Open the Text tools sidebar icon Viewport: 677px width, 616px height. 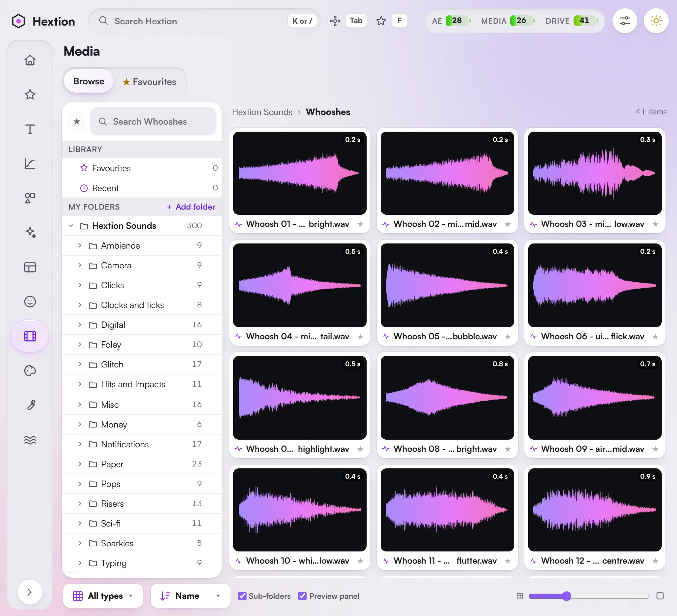tap(30, 129)
